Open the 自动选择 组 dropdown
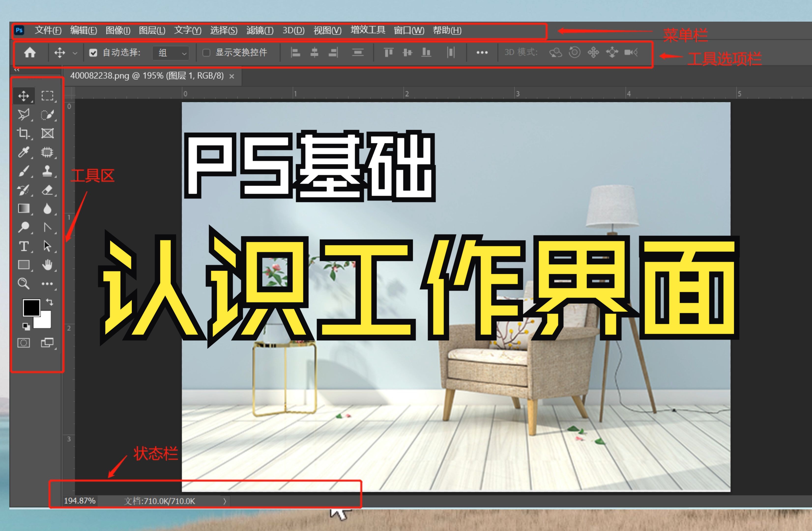 pyautogui.click(x=171, y=53)
